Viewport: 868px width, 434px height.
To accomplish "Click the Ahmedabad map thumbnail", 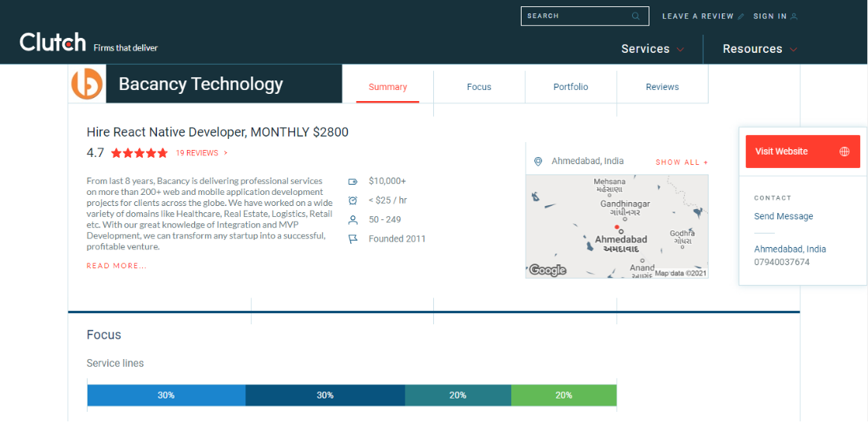I will coord(617,226).
